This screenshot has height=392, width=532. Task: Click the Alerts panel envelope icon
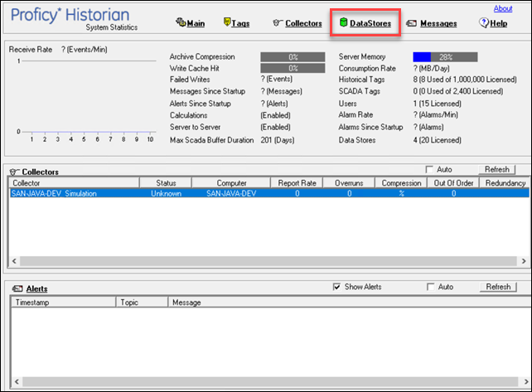pyautogui.click(x=17, y=289)
